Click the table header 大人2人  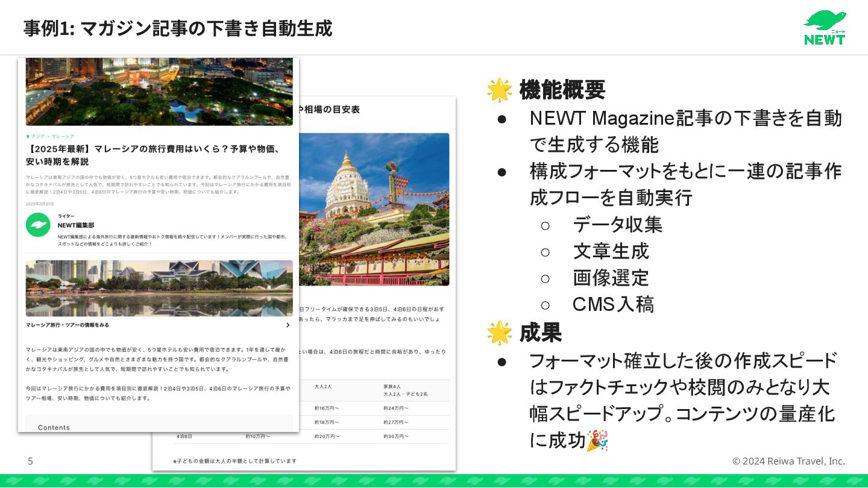323,386
